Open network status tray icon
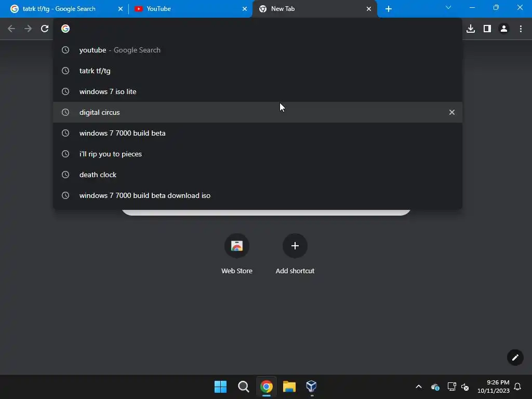This screenshot has width=532, height=399. point(451,387)
